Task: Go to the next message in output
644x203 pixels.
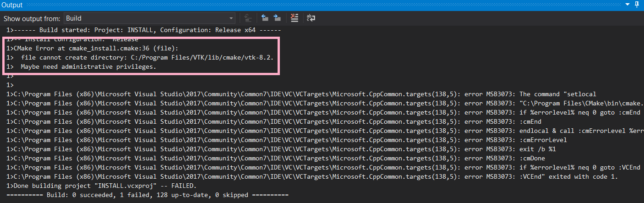Action: [x=277, y=18]
